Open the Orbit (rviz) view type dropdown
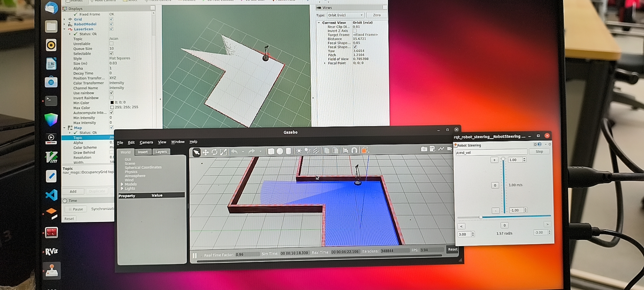The image size is (644, 290). point(346,15)
